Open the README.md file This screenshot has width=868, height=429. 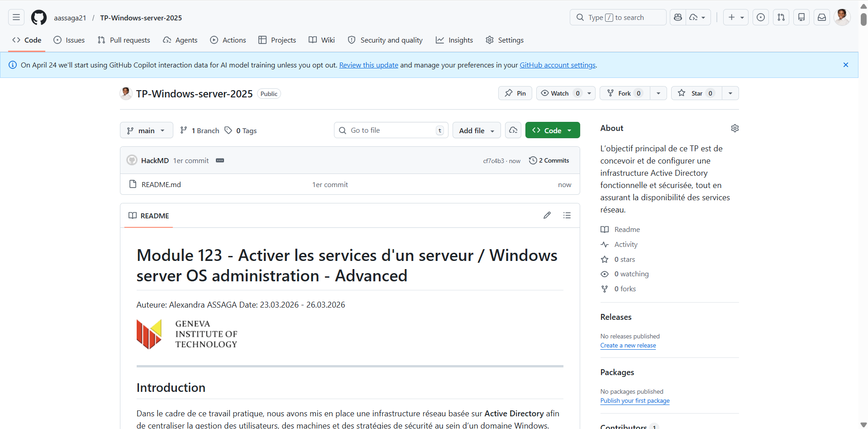click(x=161, y=184)
